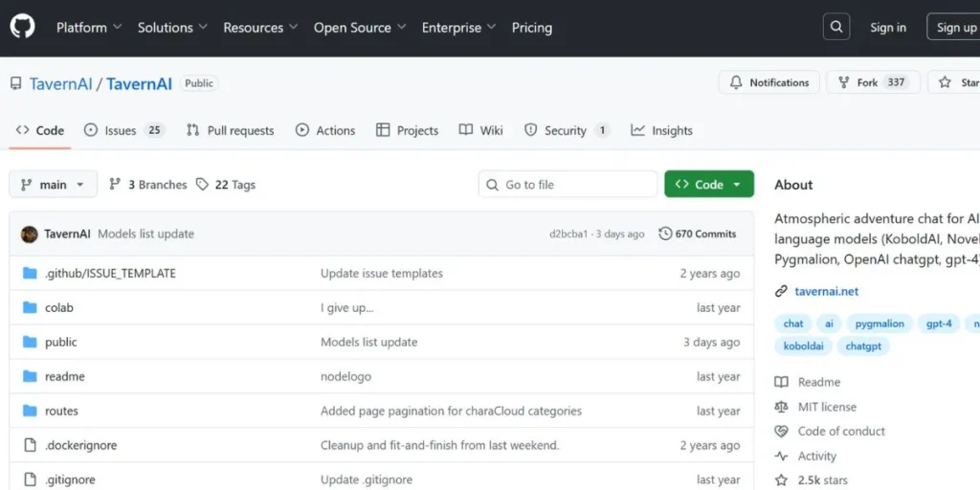The image size is (980, 490).
Task: Open the main branch selector dropdown
Action: pos(54,185)
